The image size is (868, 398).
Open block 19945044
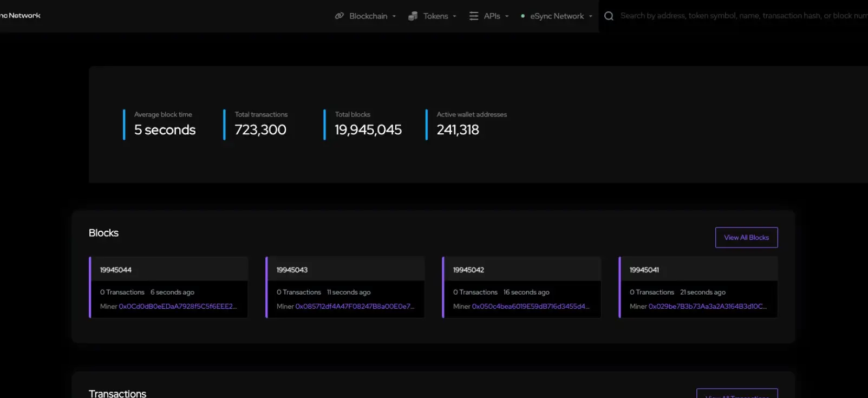tap(115, 270)
